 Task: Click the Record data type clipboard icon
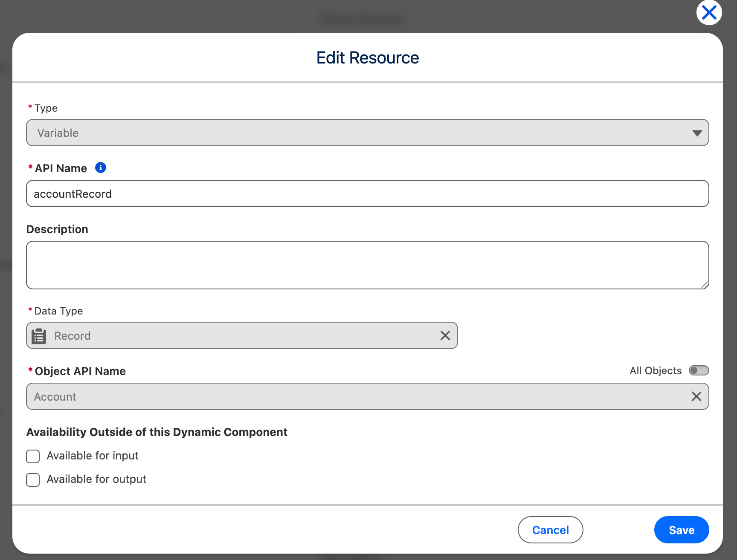click(x=39, y=336)
